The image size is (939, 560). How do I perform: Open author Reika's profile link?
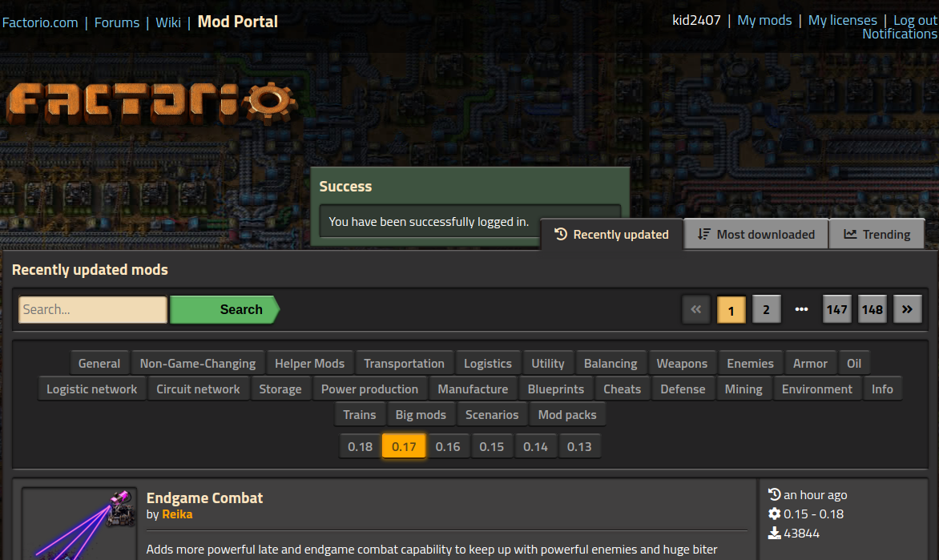click(177, 514)
